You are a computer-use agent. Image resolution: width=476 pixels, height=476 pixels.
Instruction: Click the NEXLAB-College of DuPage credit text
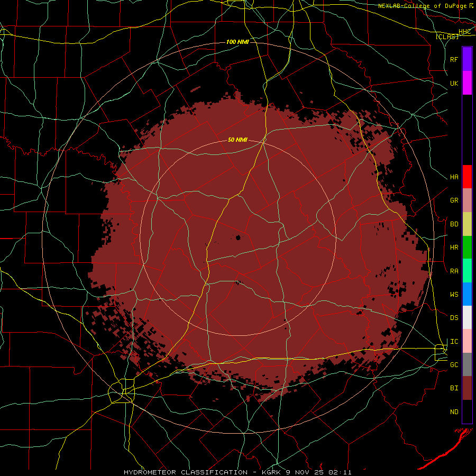pyautogui.click(x=422, y=6)
